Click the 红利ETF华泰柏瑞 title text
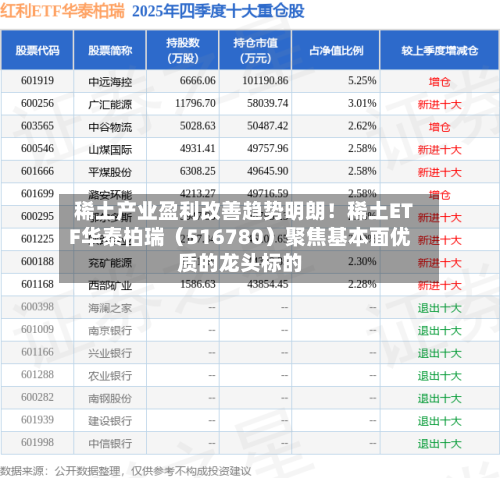This screenshot has height=478, width=500. [62, 11]
